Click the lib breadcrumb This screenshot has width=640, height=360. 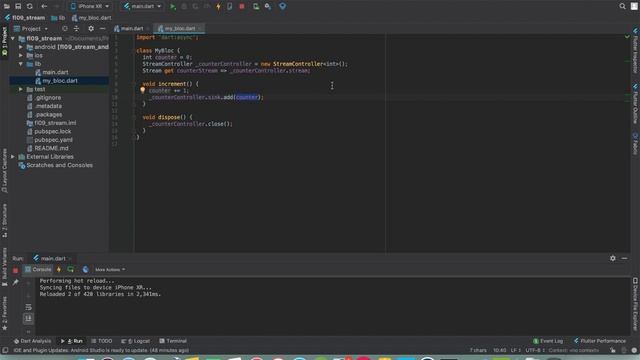[x=58, y=18]
